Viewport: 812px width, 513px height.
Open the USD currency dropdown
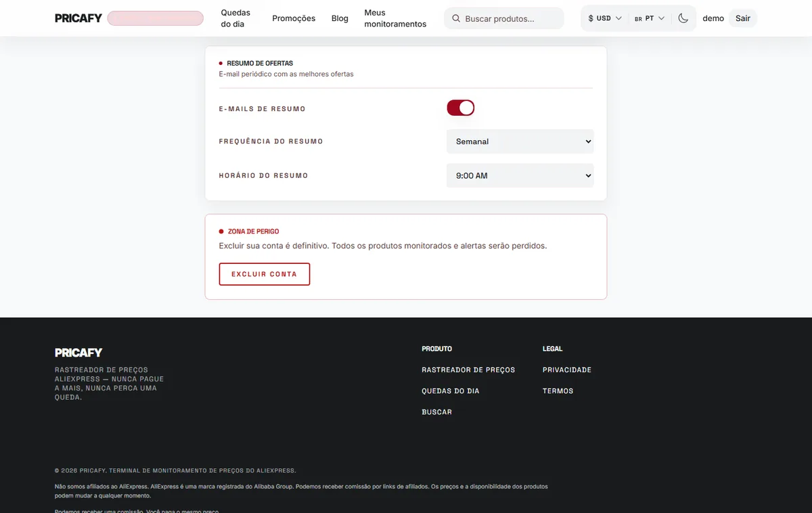[605, 18]
